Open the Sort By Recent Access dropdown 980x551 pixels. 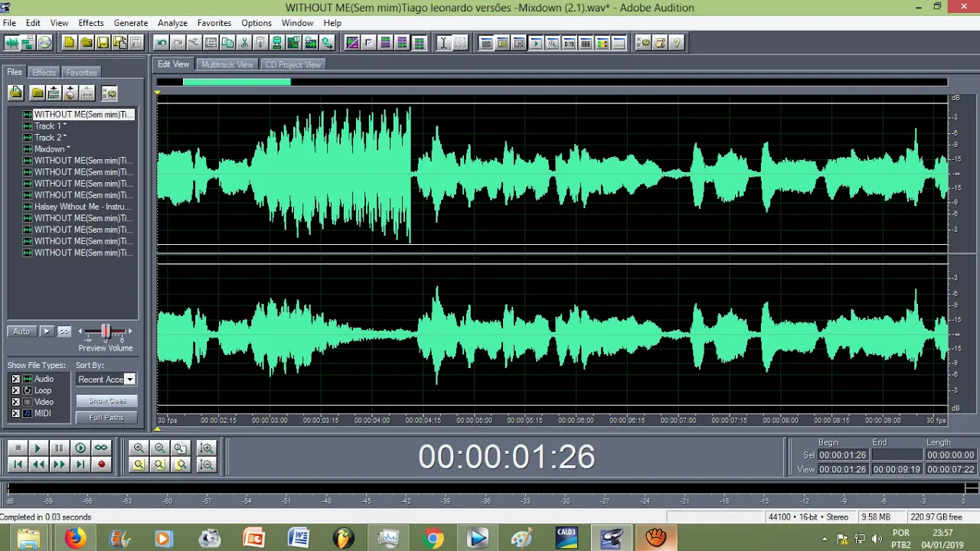(106, 380)
